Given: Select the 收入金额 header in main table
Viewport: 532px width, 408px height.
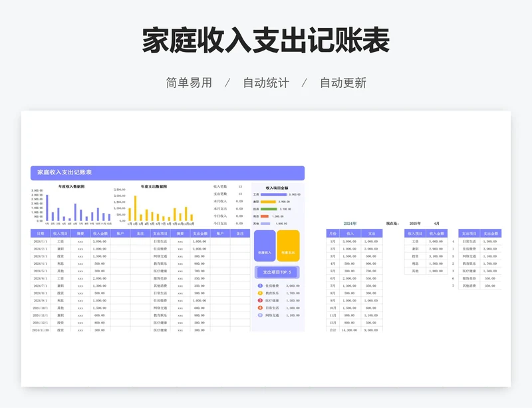Looking at the screenshot, I should pos(100,234).
